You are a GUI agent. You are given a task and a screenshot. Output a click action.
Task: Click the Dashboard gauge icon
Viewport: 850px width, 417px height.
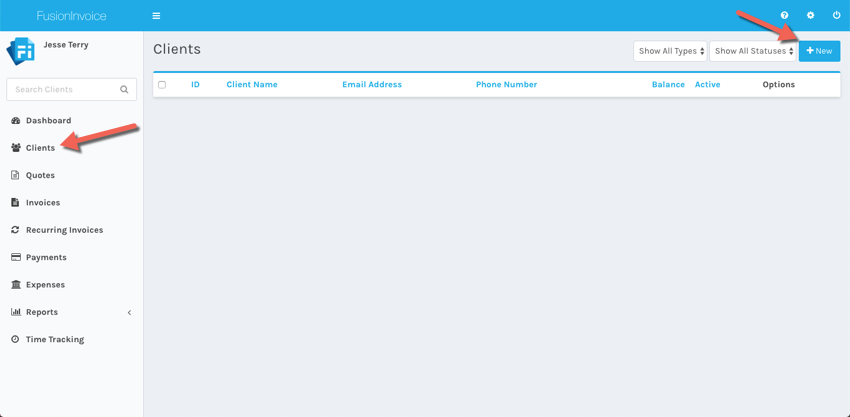(x=15, y=121)
